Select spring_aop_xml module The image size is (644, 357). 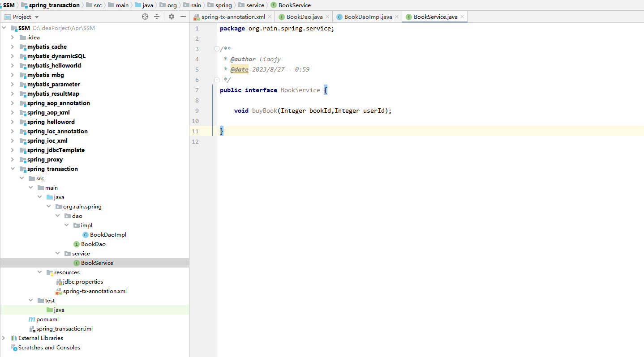(48, 113)
